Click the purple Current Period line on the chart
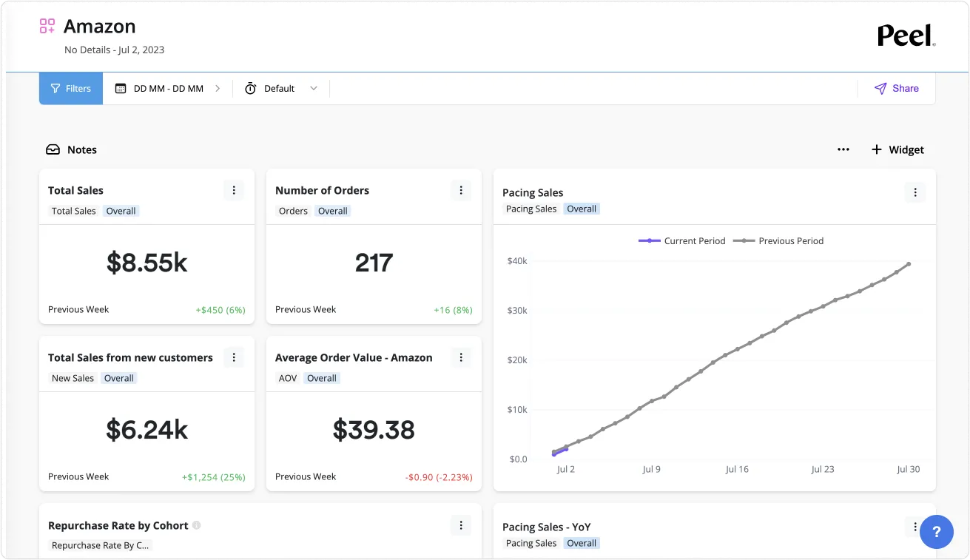The height and width of the screenshot is (560, 970). coord(560,451)
